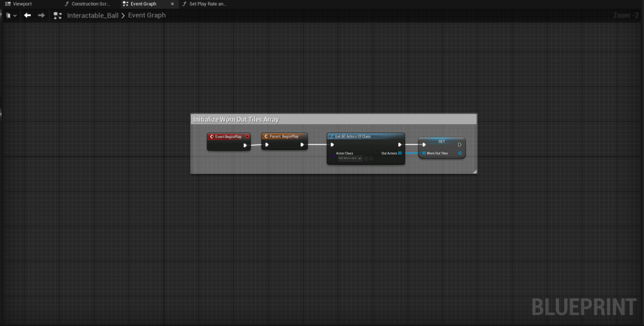Click the Worn Out Tiles array input pin

(x=424, y=153)
